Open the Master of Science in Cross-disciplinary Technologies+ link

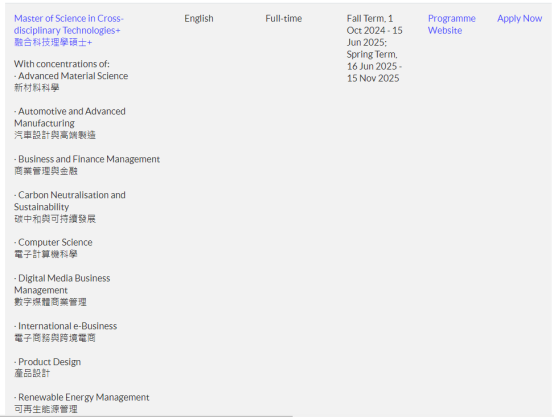click(69, 24)
